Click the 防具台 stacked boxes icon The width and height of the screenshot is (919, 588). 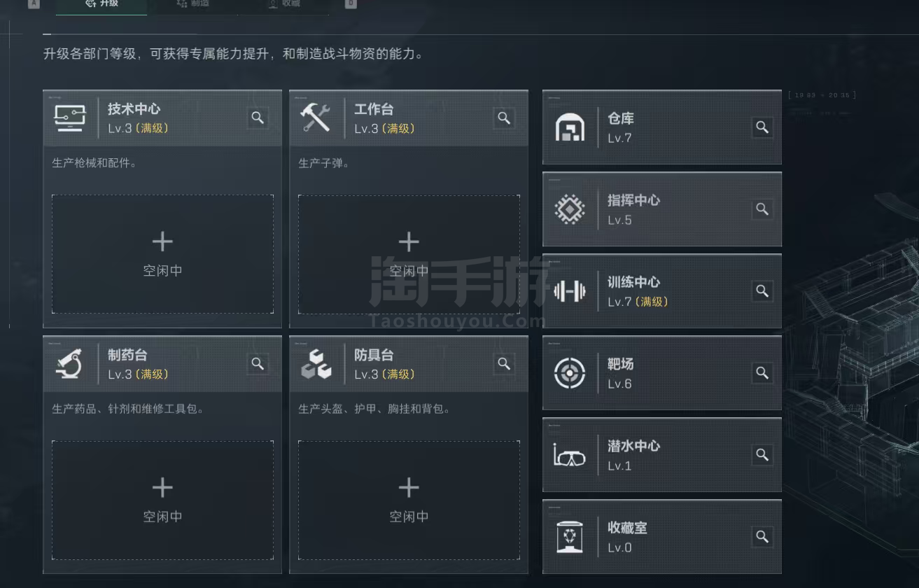tap(316, 363)
